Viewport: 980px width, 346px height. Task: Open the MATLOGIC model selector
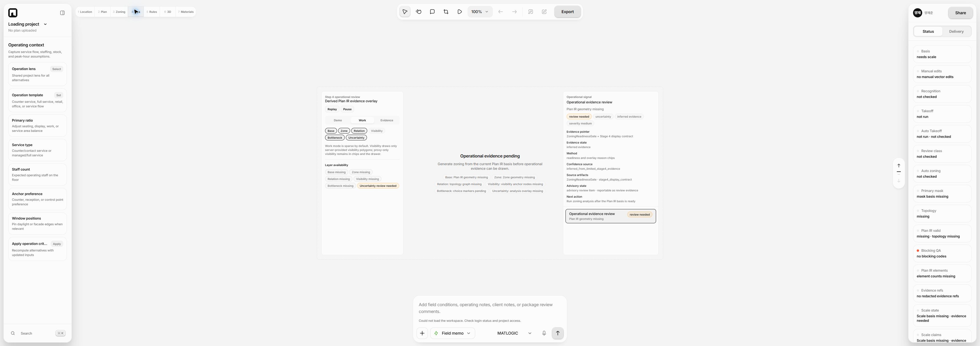click(x=514, y=333)
